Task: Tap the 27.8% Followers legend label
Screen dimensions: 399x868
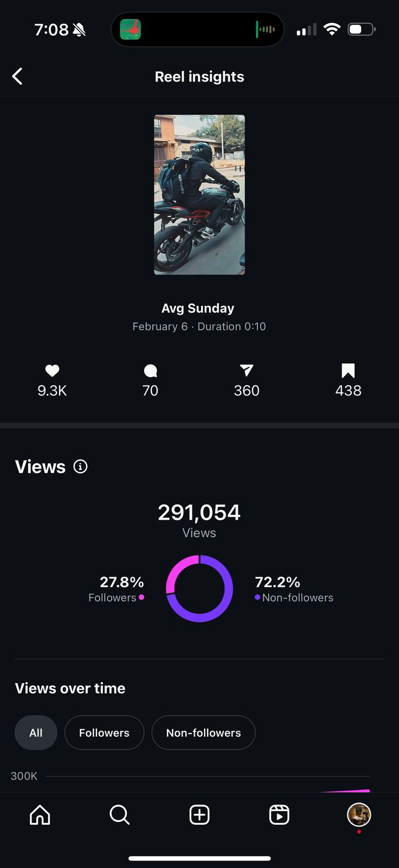Action: tap(116, 589)
